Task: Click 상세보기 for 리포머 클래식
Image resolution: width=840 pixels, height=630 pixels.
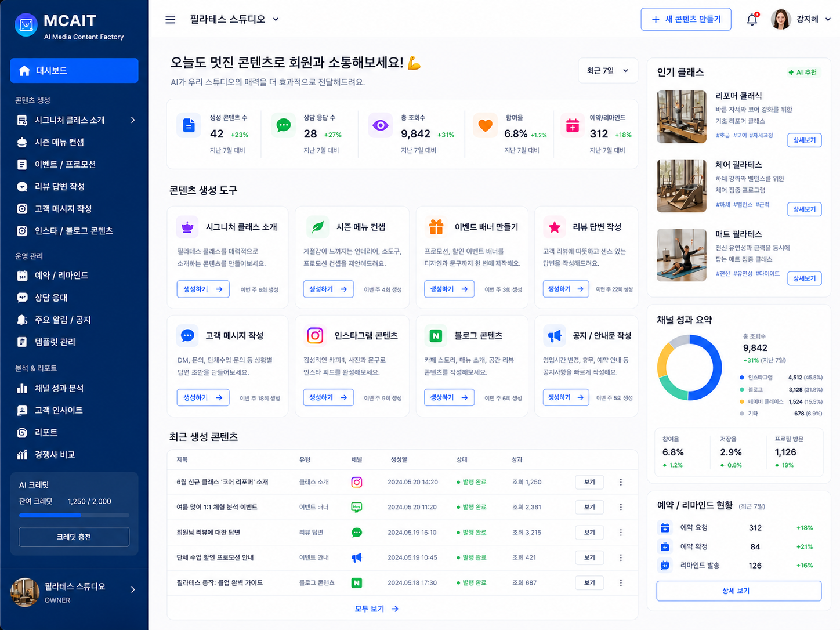Action: pyautogui.click(x=804, y=140)
